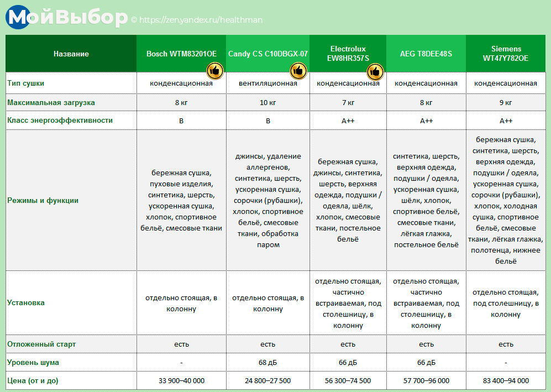The image size is (551, 392).
Task: Select the Candy installation cell
Action: pos(268,303)
